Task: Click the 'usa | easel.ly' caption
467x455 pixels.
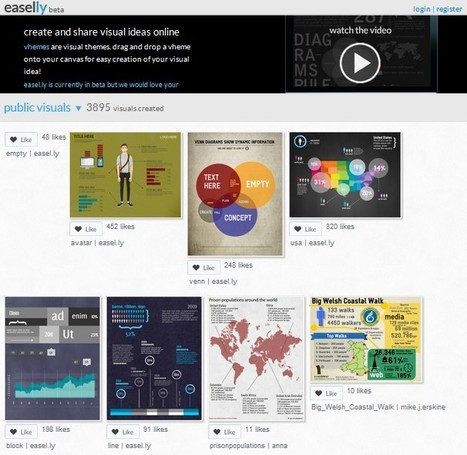Action: [x=312, y=243]
